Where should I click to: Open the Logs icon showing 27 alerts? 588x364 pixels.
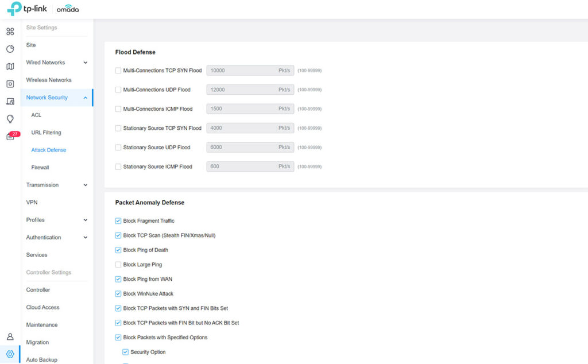tap(10, 135)
